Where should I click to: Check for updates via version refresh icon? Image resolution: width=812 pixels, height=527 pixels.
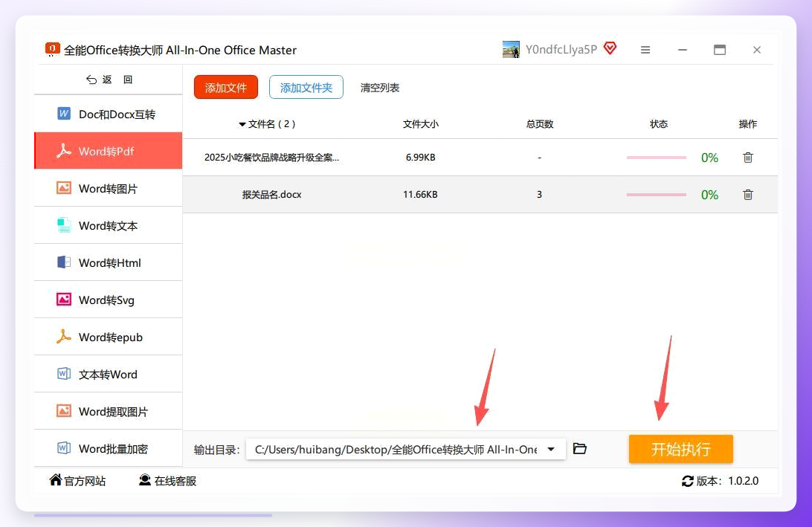(x=688, y=481)
